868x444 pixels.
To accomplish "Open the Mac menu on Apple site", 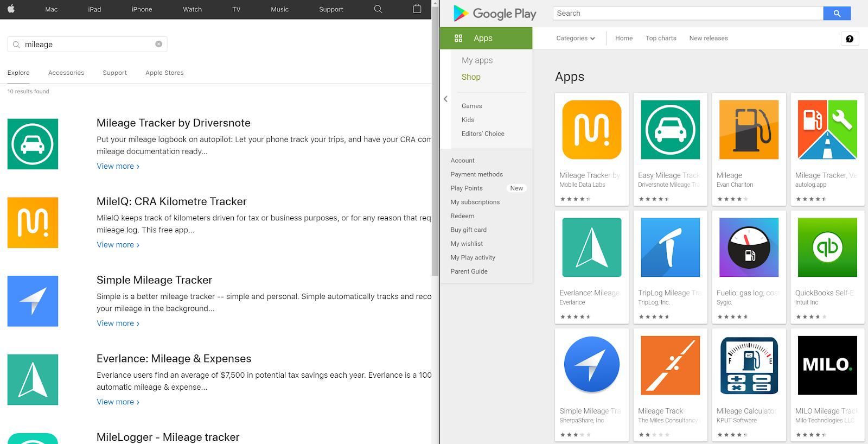I will [52, 9].
